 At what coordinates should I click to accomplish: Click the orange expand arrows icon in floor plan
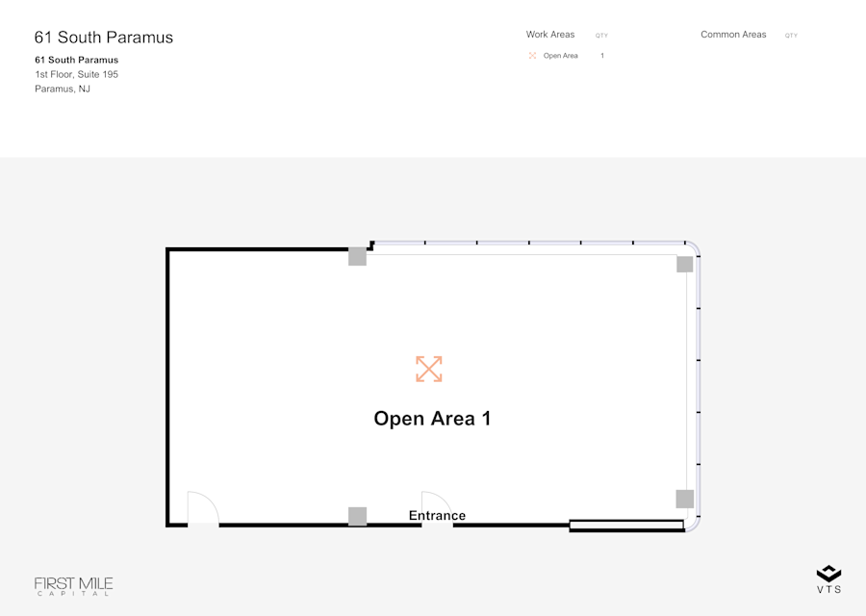tap(428, 369)
